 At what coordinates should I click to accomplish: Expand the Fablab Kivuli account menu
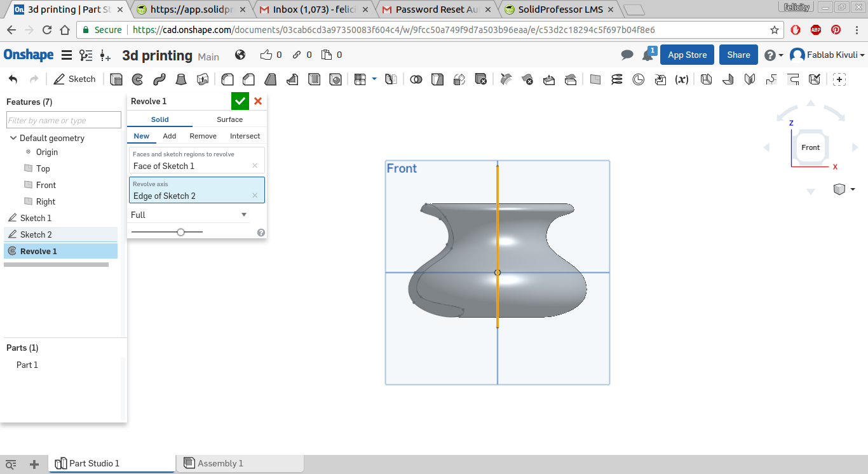click(x=828, y=55)
